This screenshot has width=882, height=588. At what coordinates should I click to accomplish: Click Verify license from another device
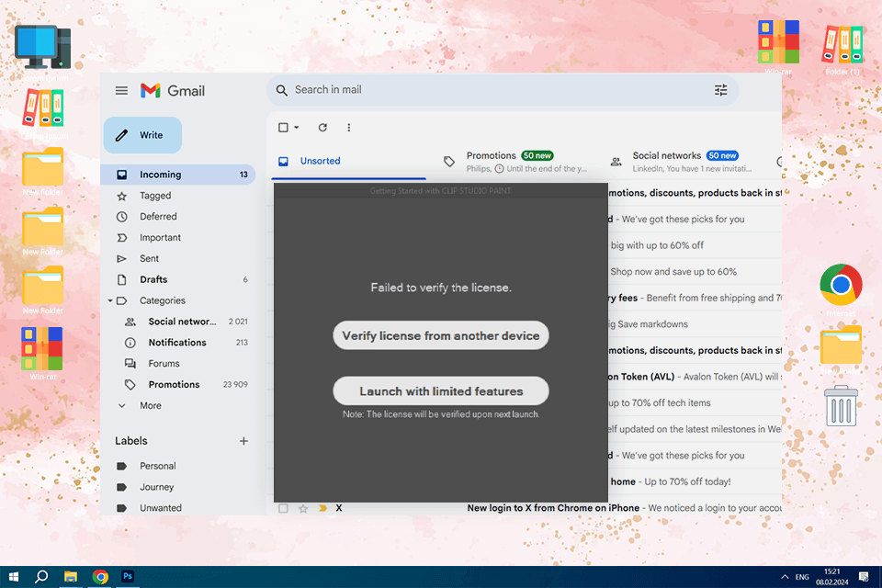[441, 336]
